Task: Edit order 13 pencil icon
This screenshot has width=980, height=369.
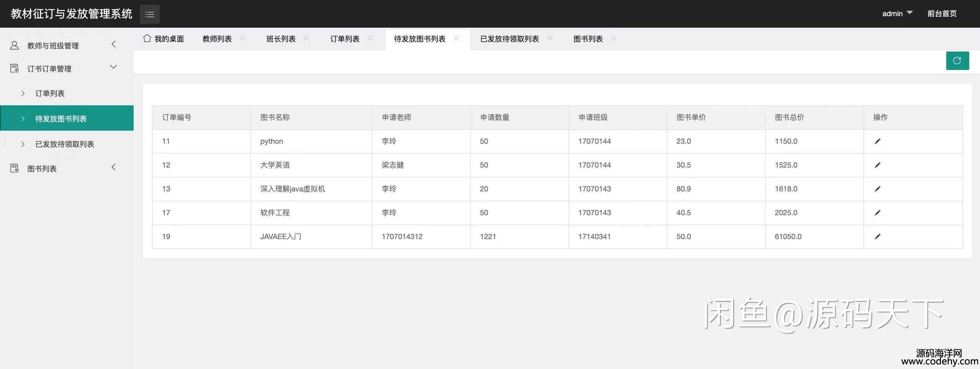Action: pyautogui.click(x=877, y=189)
